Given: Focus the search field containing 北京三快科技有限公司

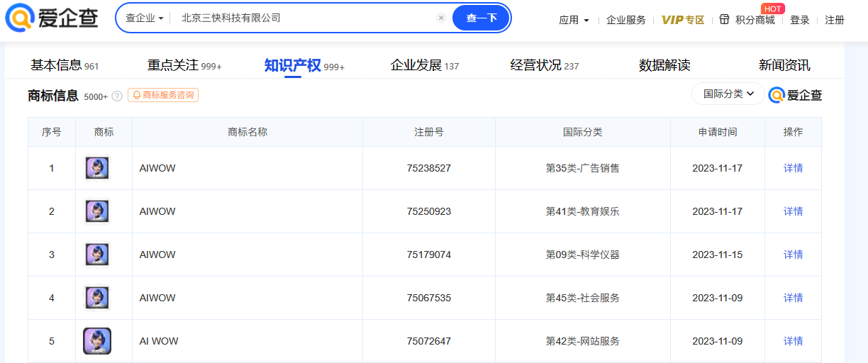Looking at the screenshot, I should (305, 18).
